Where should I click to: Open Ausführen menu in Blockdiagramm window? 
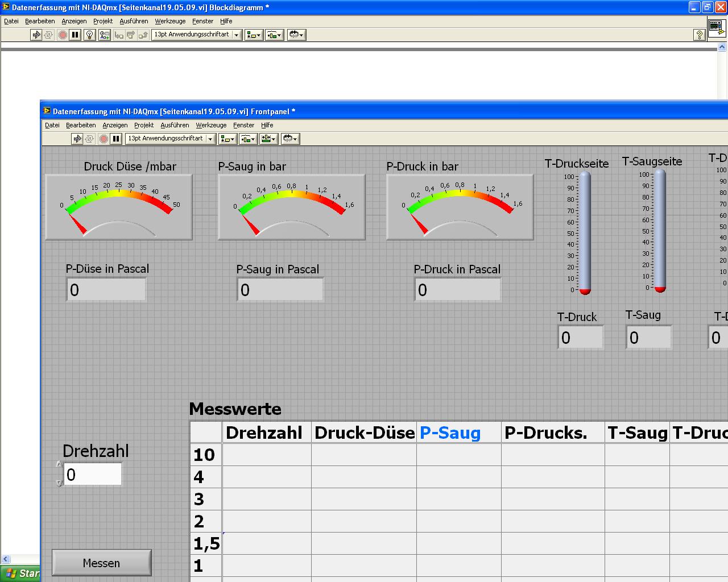(x=134, y=21)
